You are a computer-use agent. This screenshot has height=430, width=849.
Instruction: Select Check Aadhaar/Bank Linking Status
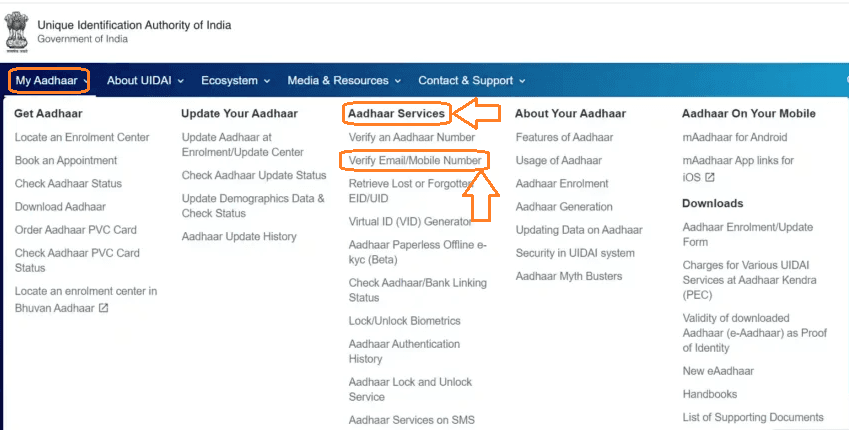click(x=417, y=290)
